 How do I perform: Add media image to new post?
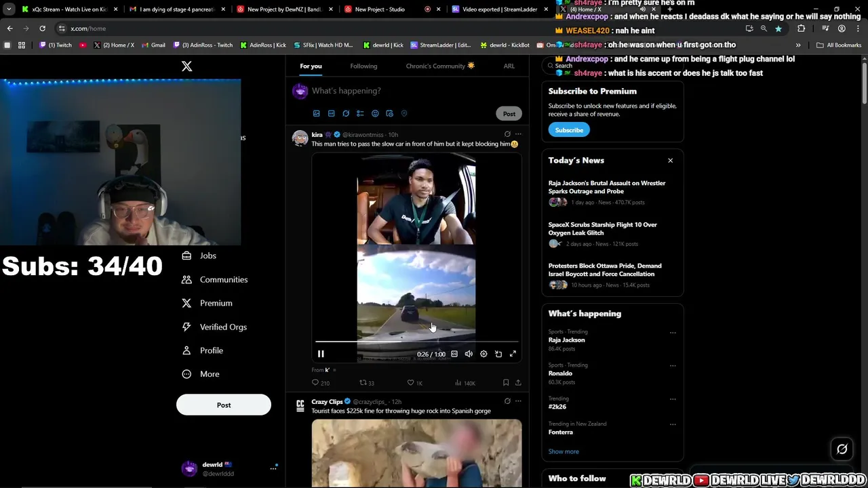(316, 113)
